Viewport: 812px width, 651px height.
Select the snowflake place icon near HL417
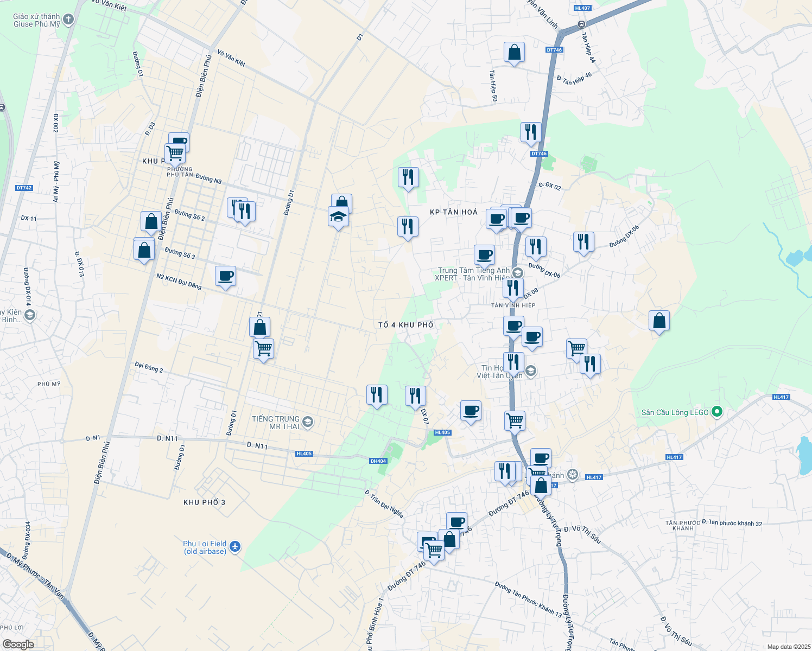[x=572, y=475]
